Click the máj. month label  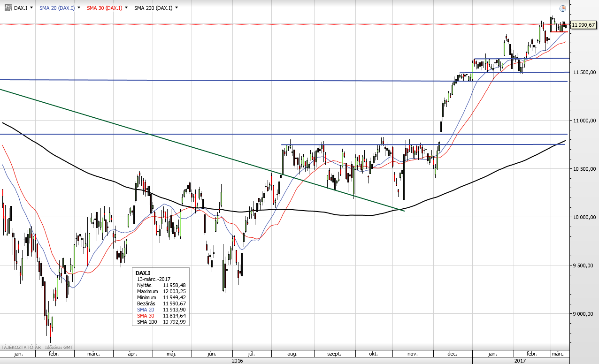[171, 354]
